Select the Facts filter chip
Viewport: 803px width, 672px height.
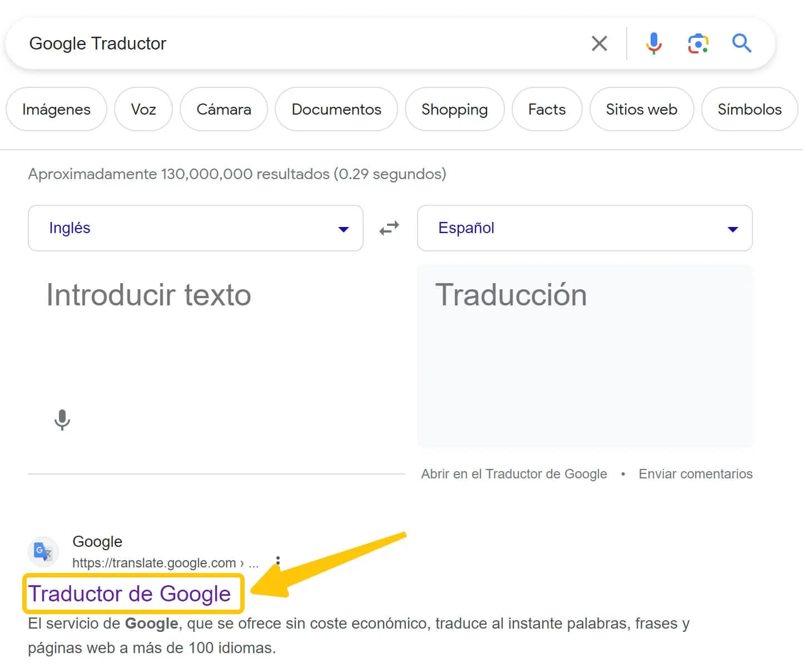(547, 109)
